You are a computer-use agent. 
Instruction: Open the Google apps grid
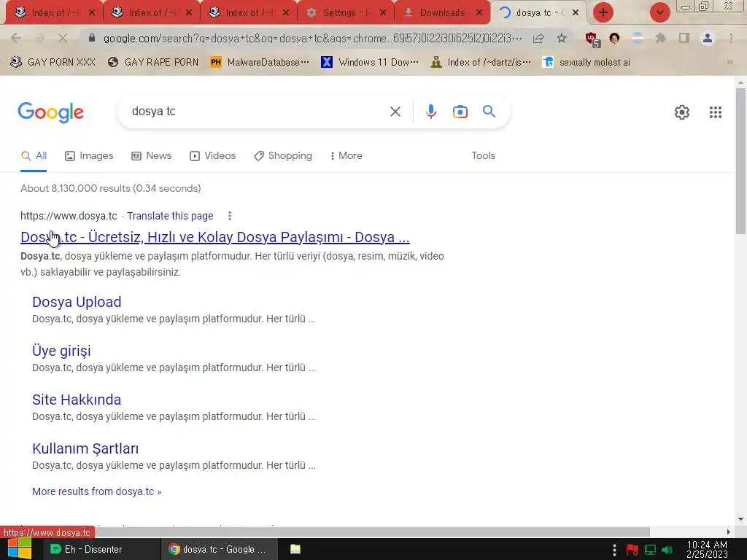[715, 112]
